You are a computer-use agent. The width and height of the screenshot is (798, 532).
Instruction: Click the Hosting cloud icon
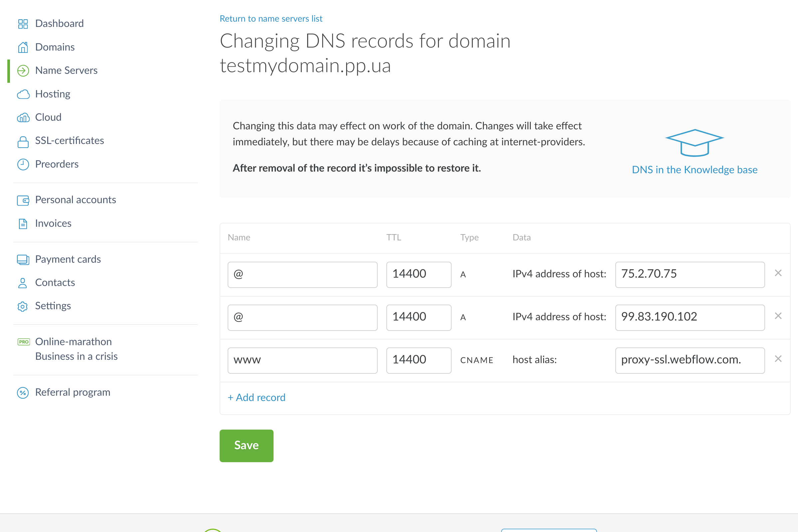point(23,94)
